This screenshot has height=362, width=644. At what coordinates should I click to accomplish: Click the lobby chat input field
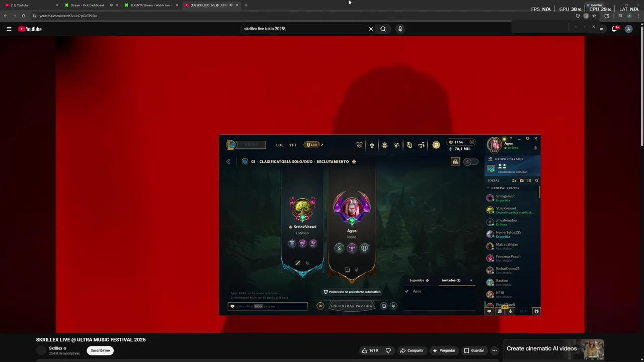click(268, 306)
